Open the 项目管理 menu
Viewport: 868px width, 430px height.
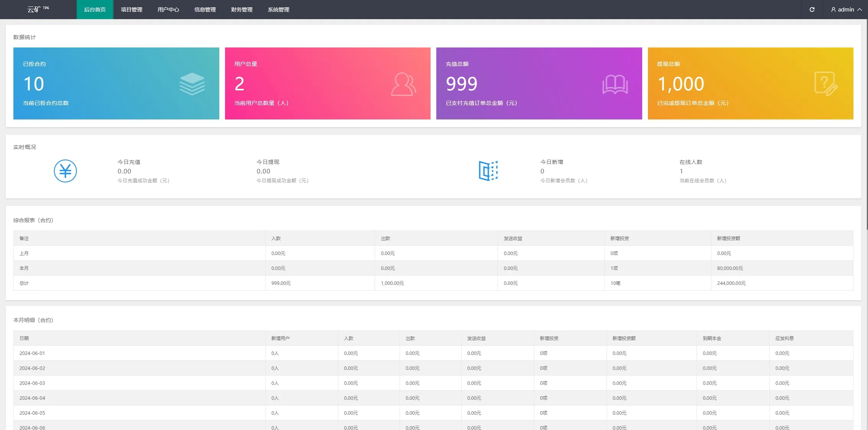point(132,10)
